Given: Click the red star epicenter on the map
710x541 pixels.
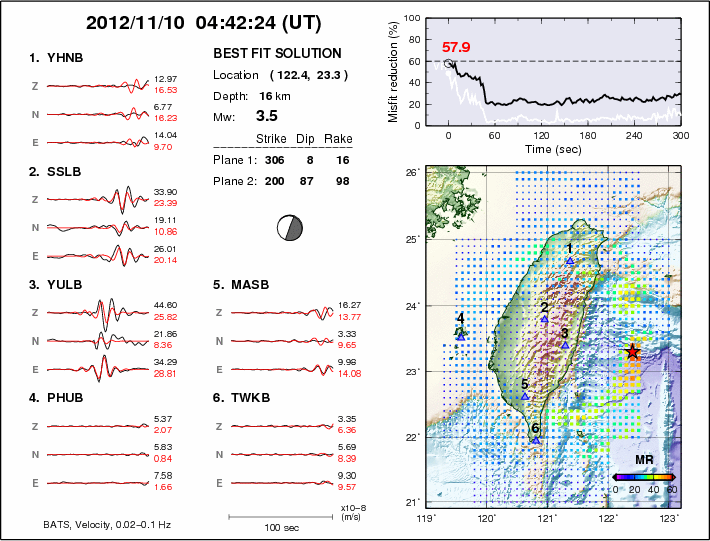Looking at the screenshot, I should coord(632,351).
